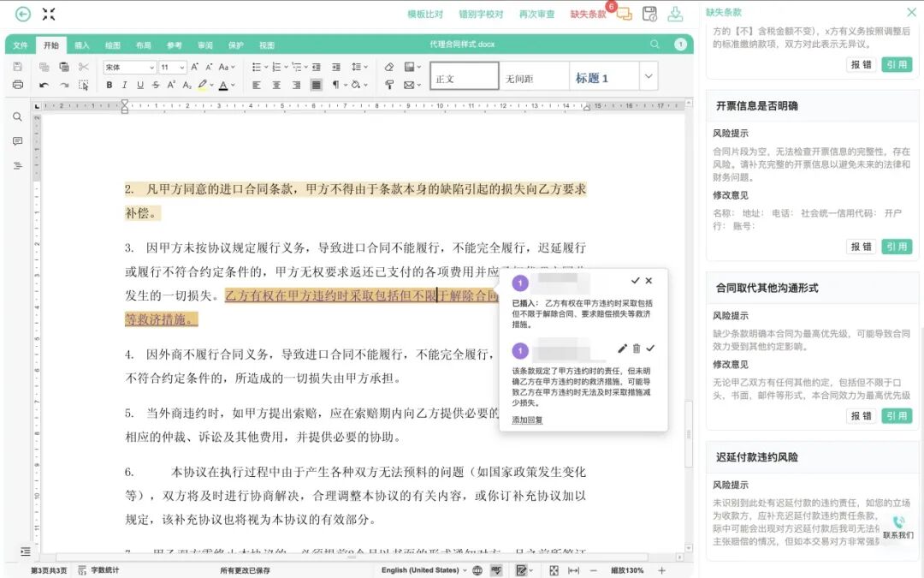Screen dimensions: 924x578
Task: Toggle bold formatting
Action: [x=110, y=85]
